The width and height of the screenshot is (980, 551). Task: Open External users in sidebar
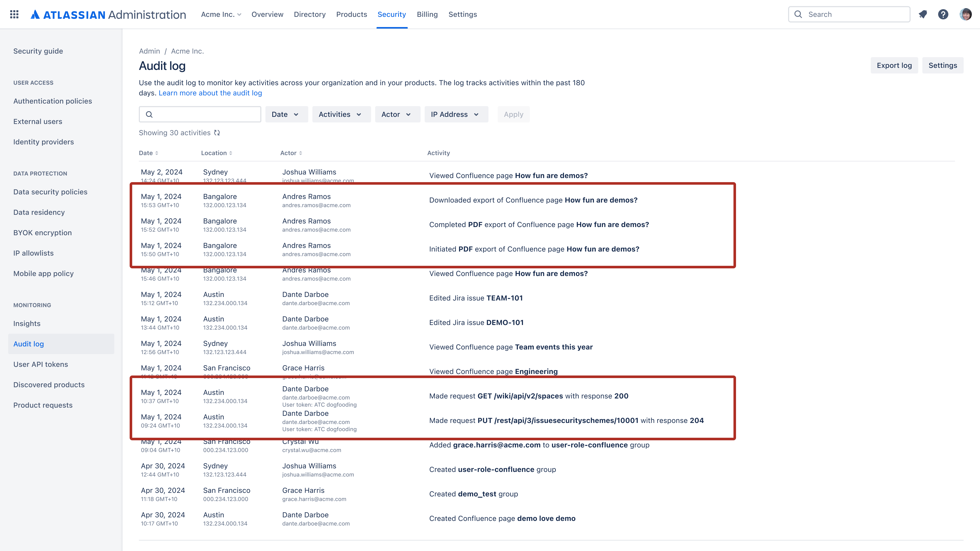pyautogui.click(x=38, y=122)
